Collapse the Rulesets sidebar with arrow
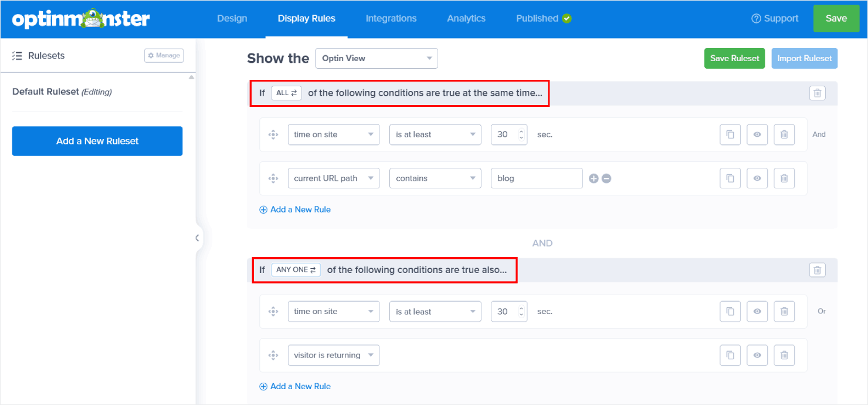 click(197, 238)
